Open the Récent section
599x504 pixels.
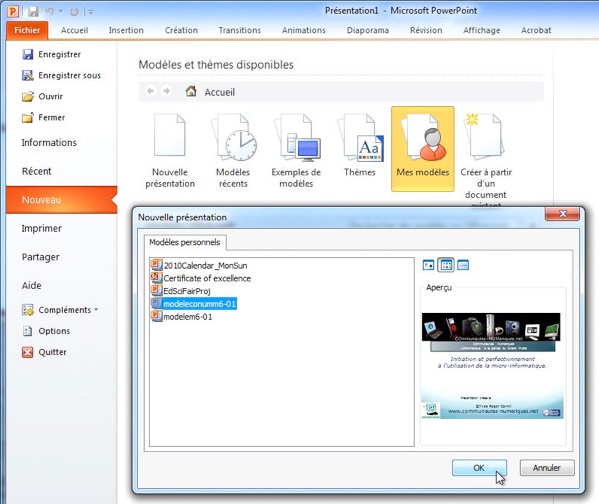[36, 171]
